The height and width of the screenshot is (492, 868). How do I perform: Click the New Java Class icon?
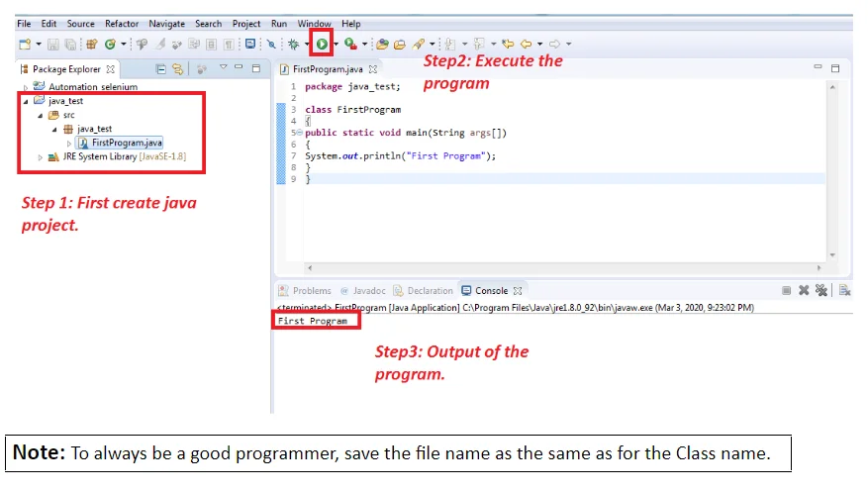point(110,45)
